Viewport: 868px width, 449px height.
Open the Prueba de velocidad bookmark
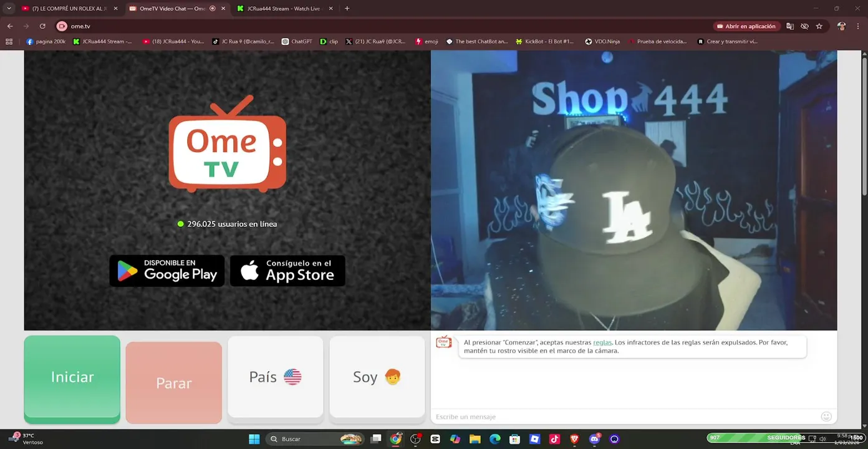[658, 42]
